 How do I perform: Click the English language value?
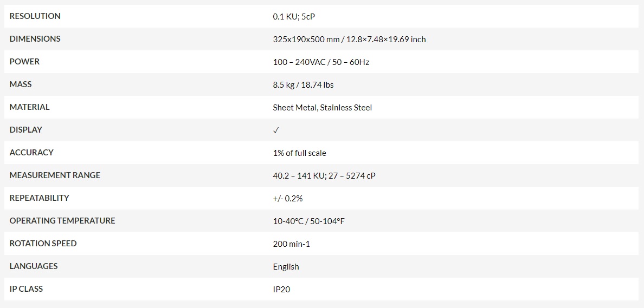[286, 266]
